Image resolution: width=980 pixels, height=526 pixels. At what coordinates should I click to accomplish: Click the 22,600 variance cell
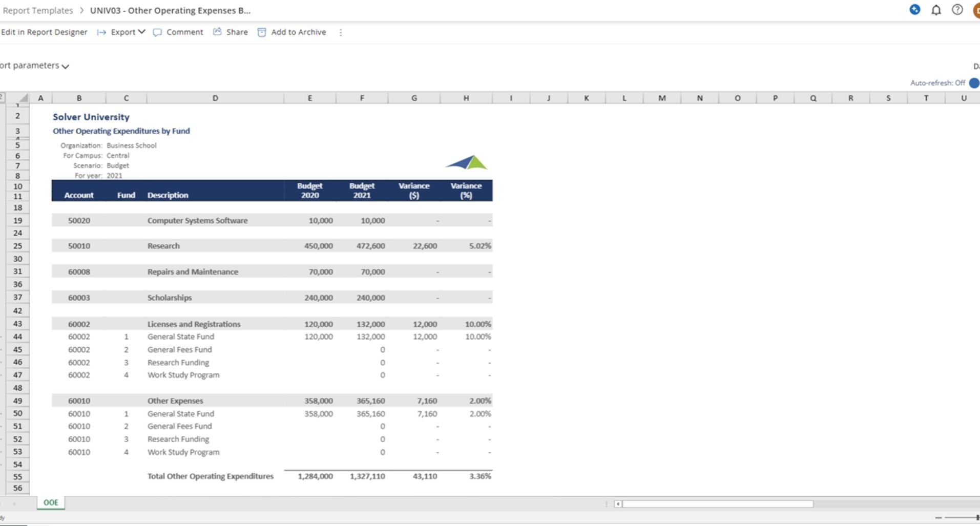pos(425,246)
